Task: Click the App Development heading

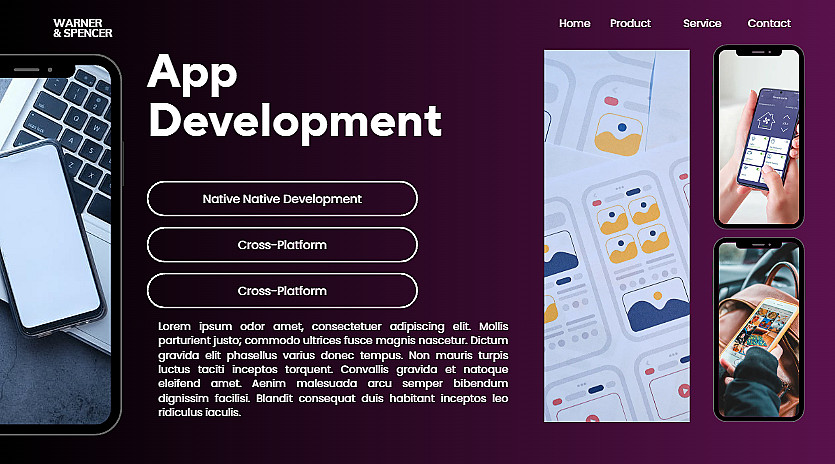Action: click(x=294, y=97)
